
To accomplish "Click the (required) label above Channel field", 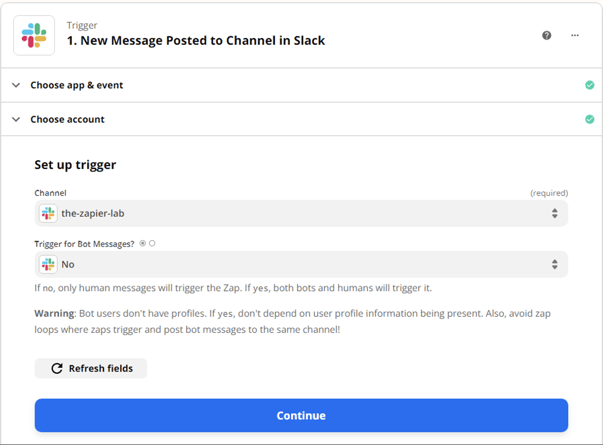I will point(549,193).
